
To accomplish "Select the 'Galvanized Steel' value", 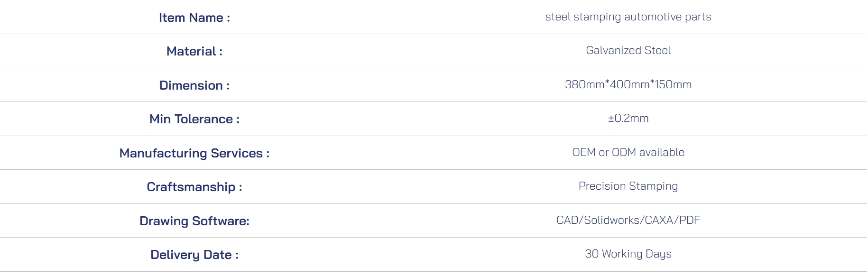I will click(x=628, y=50).
